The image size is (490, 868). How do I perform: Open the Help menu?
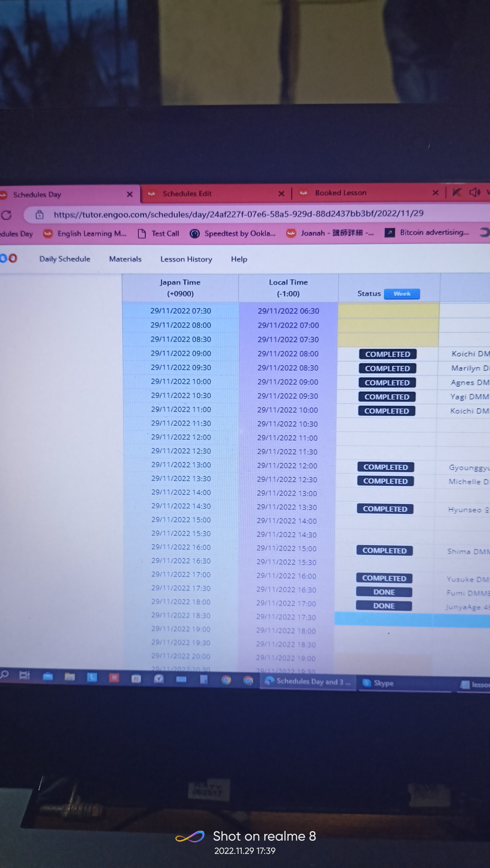239,259
